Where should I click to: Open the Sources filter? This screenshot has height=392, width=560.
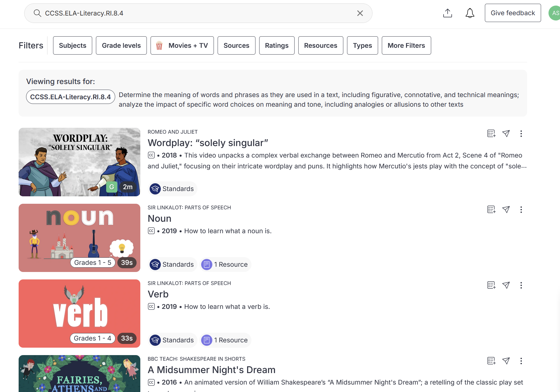coord(236,45)
